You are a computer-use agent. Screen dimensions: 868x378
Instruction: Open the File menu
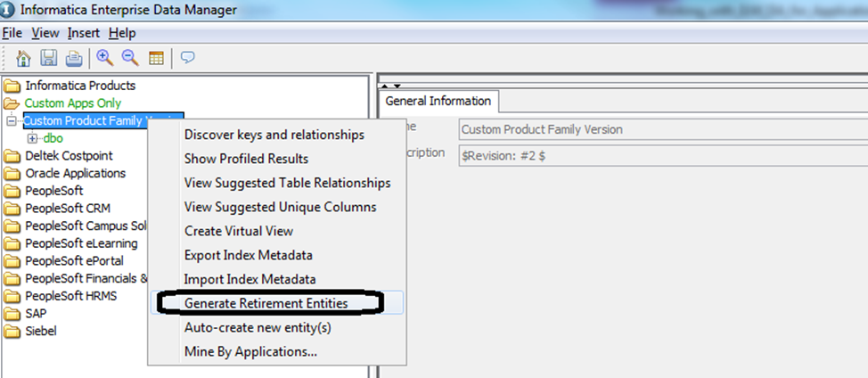coord(12,33)
